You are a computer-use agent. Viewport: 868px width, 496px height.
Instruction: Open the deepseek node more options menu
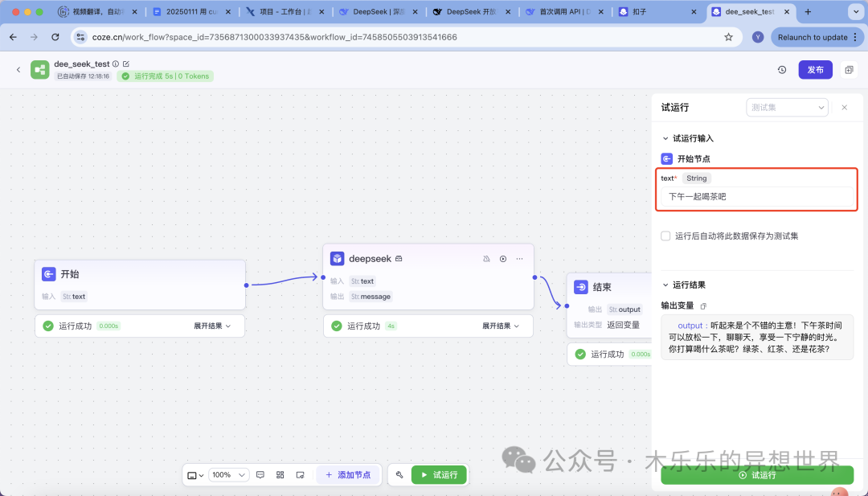pos(519,259)
